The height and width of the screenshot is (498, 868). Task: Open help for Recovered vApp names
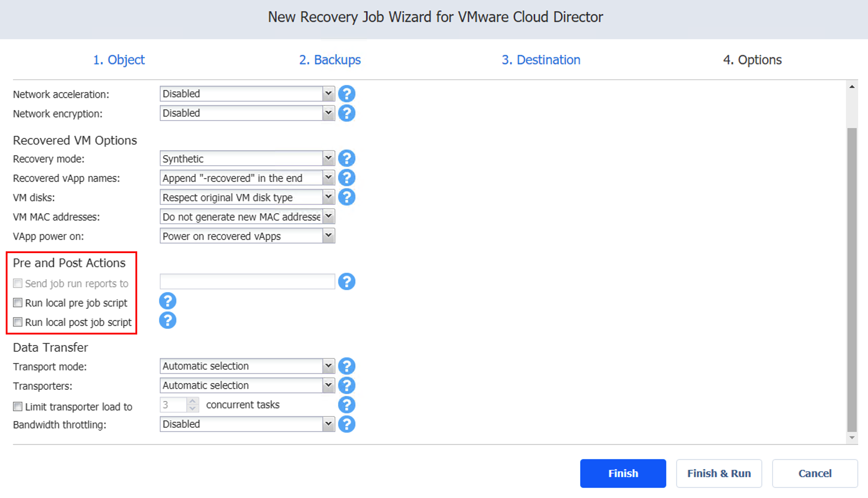(346, 178)
